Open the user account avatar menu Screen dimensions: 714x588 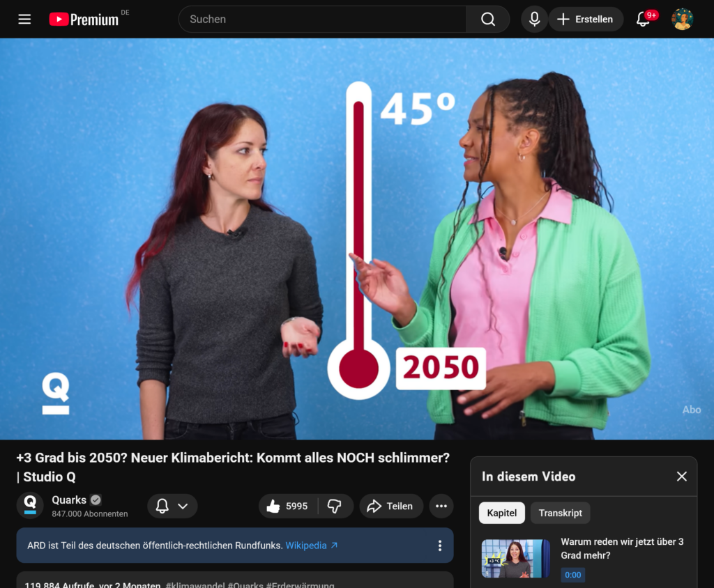point(682,20)
